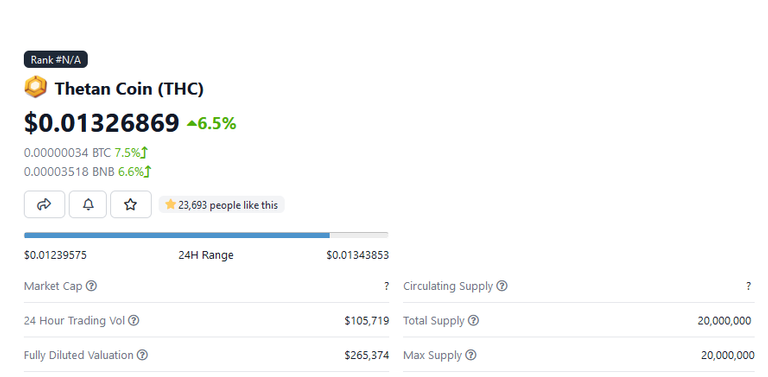Click the Rank #N/A badge
768x377 pixels.
(x=56, y=60)
